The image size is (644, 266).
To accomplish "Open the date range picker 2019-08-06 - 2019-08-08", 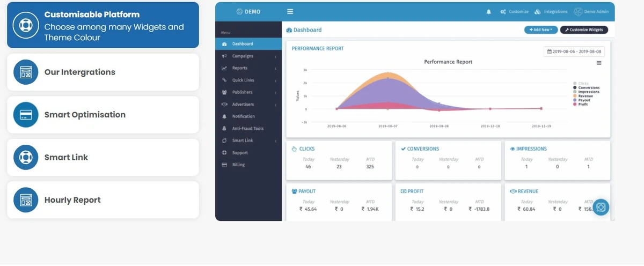I will [574, 51].
